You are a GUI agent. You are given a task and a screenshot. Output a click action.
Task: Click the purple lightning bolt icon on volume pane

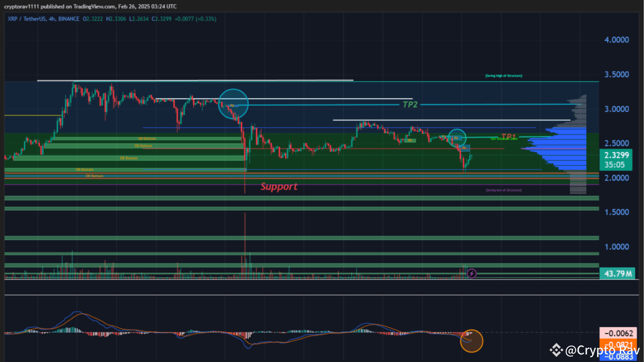pos(471,273)
